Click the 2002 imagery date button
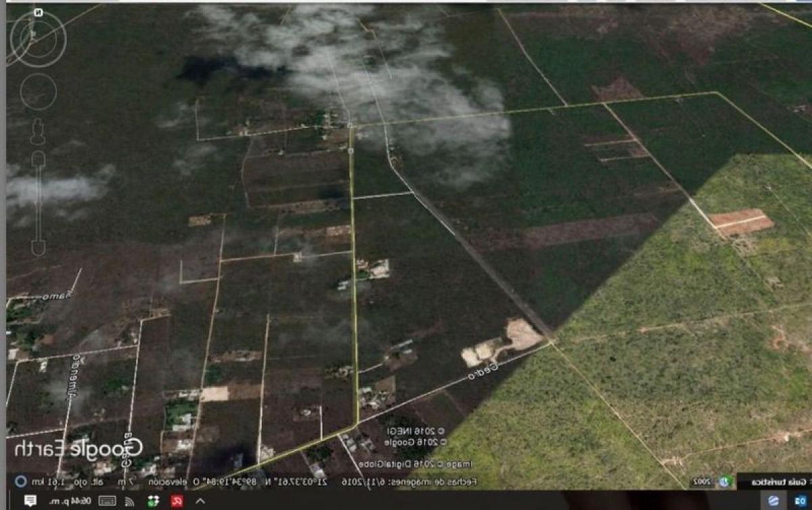 pyautogui.click(x=700, y=481)
